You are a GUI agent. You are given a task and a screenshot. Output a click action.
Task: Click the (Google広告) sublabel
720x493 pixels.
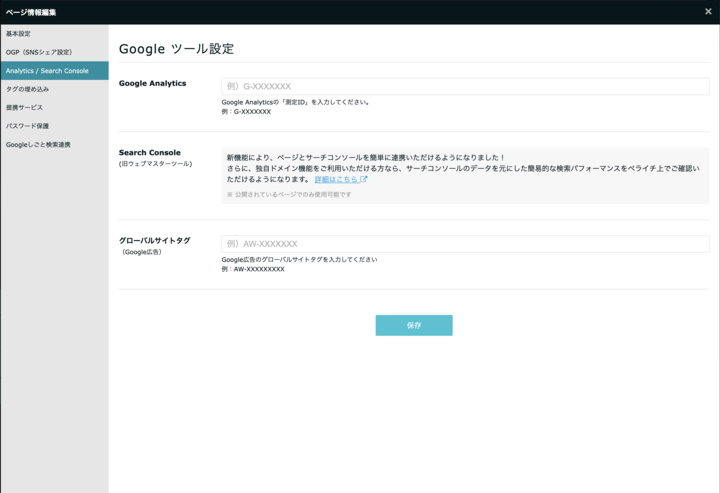click(142, 252)
